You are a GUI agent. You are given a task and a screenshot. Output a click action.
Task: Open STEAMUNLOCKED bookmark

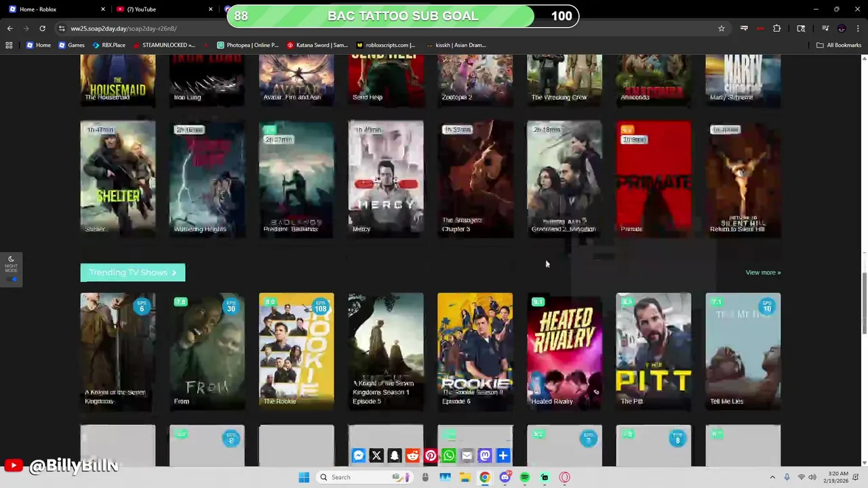[164, 45]
